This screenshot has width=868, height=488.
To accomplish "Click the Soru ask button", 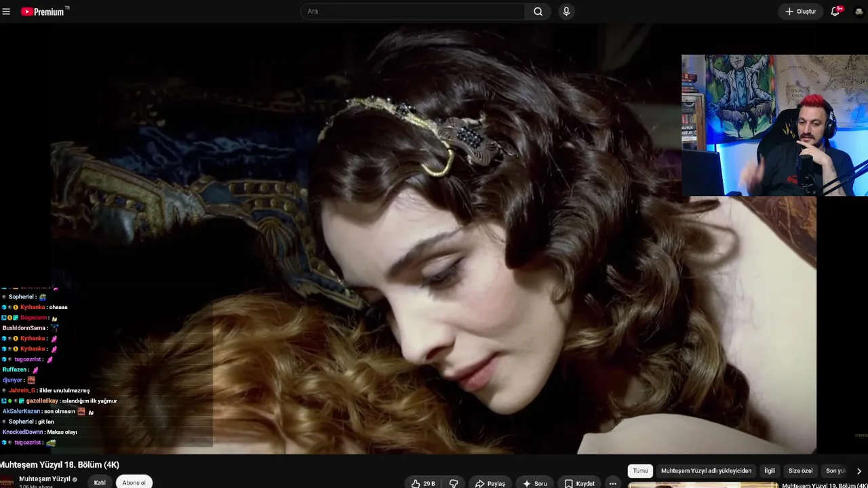I will pyautogui.click(x=535, y=483).
